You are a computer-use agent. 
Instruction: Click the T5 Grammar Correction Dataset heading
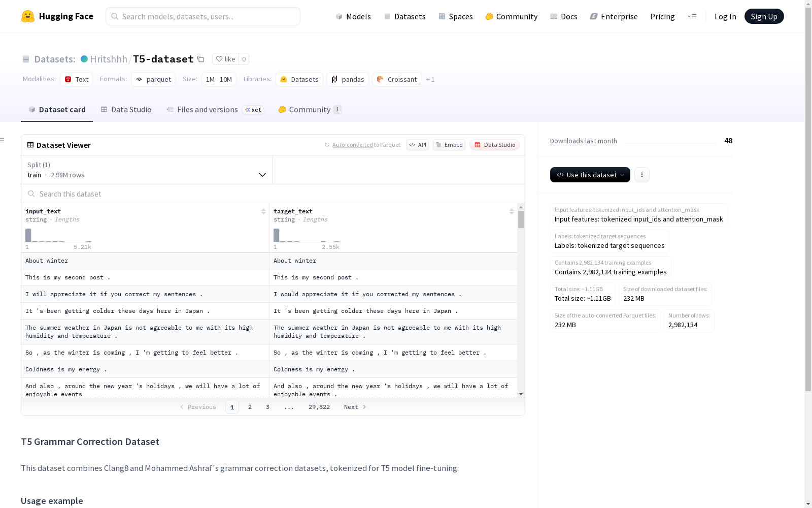click(x=90, y=441)
